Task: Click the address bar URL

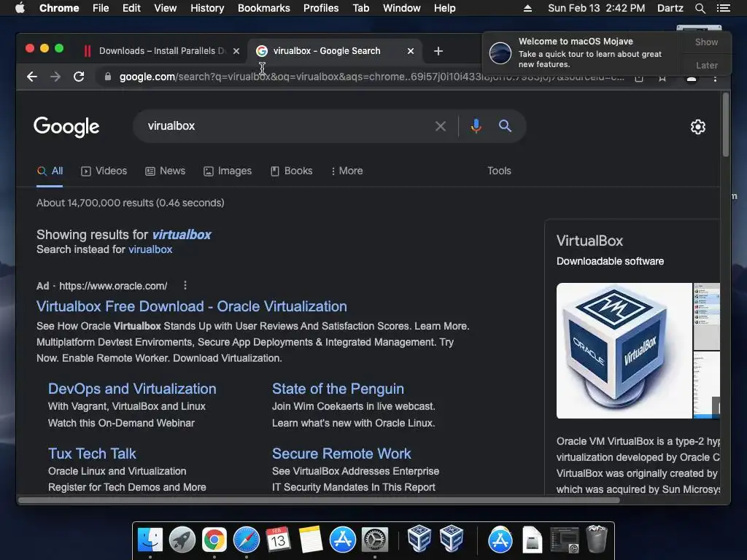Action: tap(371, 77)
